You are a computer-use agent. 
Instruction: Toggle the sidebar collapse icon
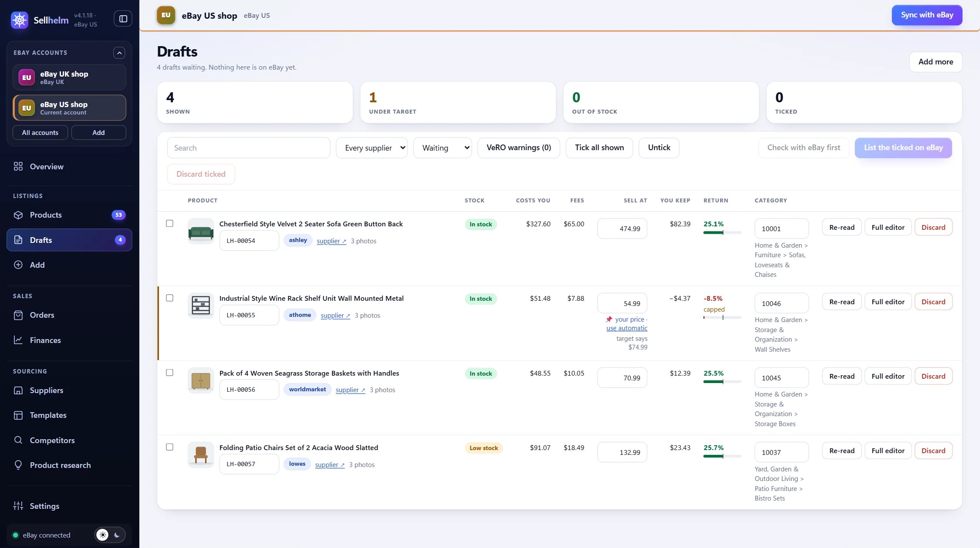[x=123, y=19]
